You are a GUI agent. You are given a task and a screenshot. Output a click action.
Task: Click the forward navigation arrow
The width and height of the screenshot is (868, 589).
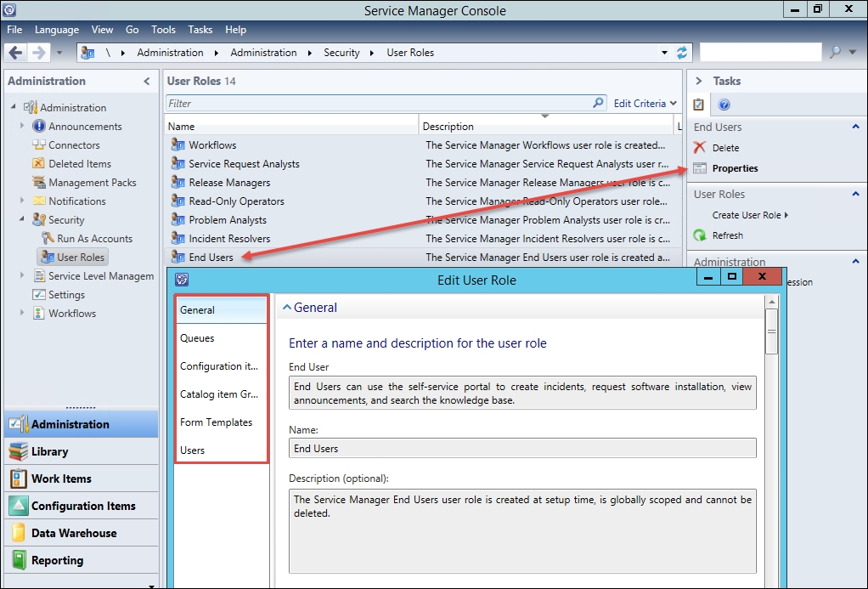pos(38,53)
